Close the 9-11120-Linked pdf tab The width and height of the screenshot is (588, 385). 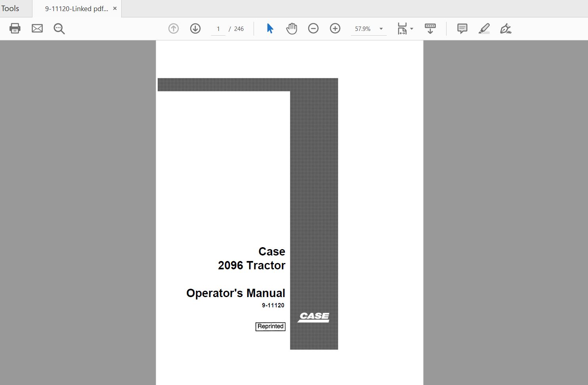coord(115,8)
